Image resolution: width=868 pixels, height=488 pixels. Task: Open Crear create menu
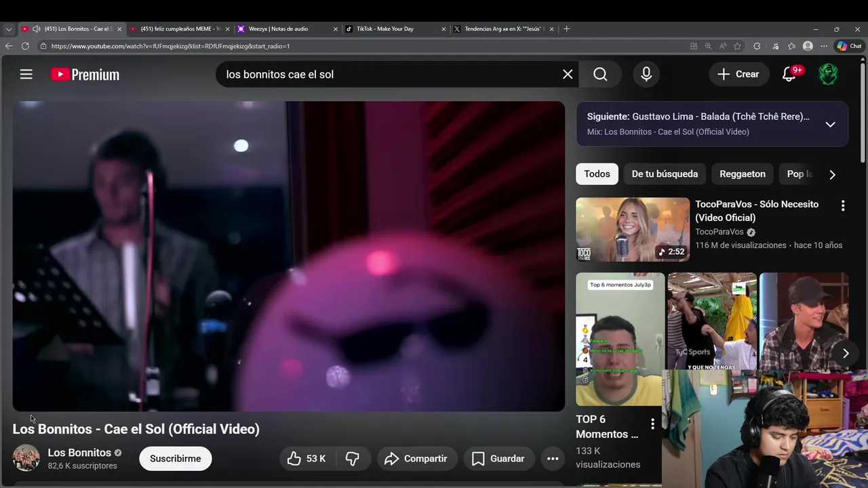pos(738,75)
